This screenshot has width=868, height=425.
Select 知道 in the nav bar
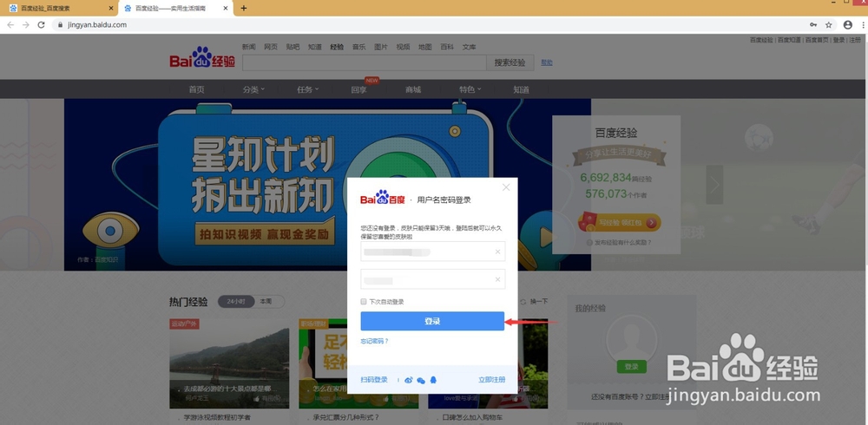521,89
